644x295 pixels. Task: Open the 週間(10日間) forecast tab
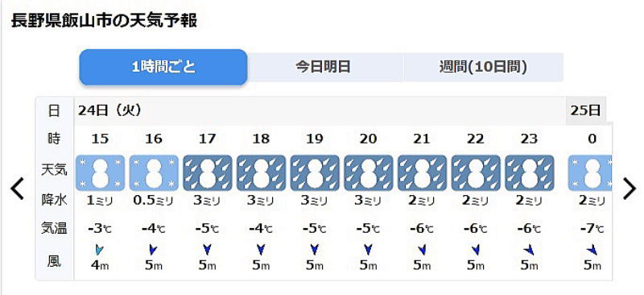483,67
